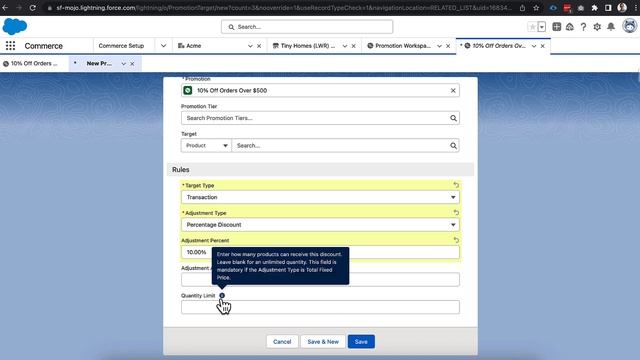640x360 pixels.
Task: Click the Quantity Limit input field
Action: 320,307
